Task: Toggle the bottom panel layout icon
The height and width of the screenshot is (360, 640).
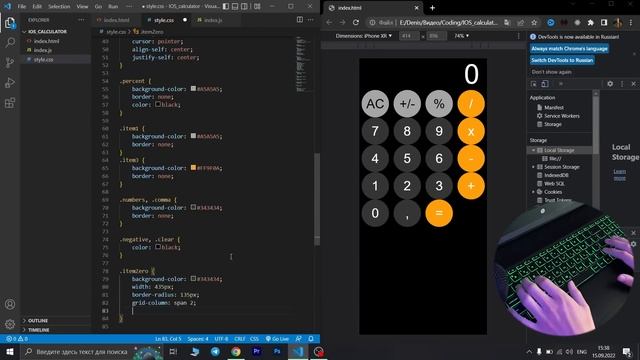Action: coord(235,7)
